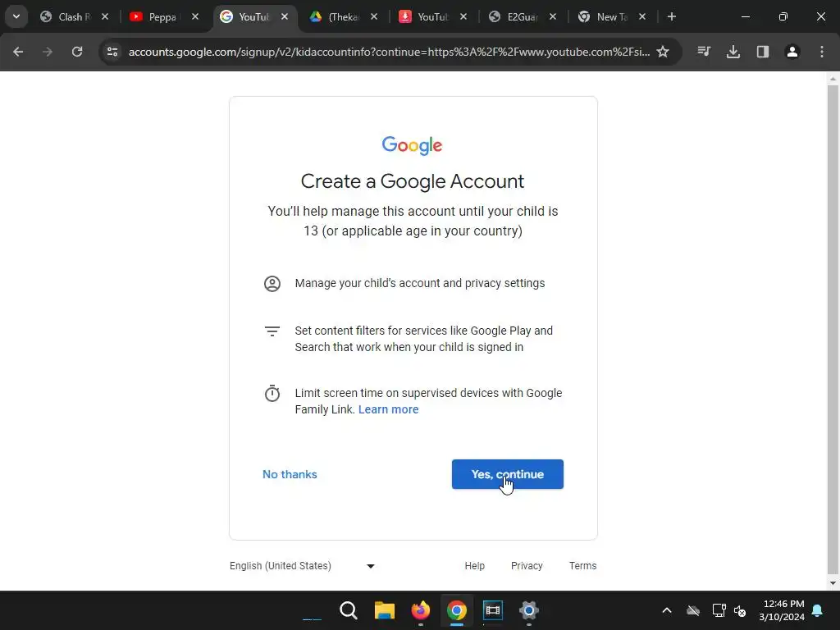The height and width of the screenshot is (630, 840).
Task: Click the muted volume tray icon
Action: (x=741, y=610)
